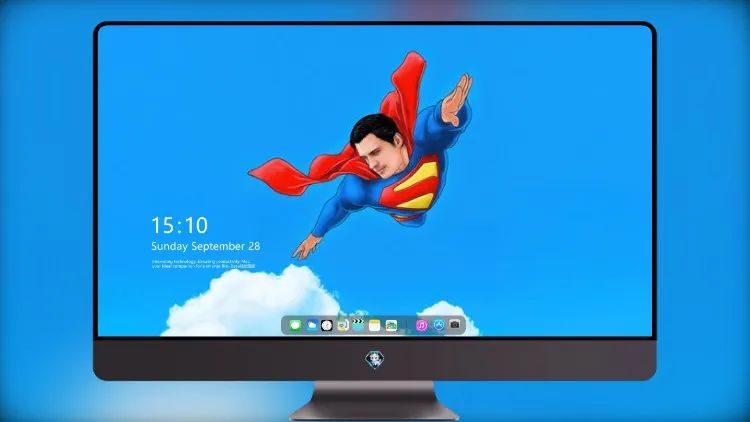Open the clapperboard video app in dock
750x422 pixels.
pyautogui.click(x=358, y=325)
